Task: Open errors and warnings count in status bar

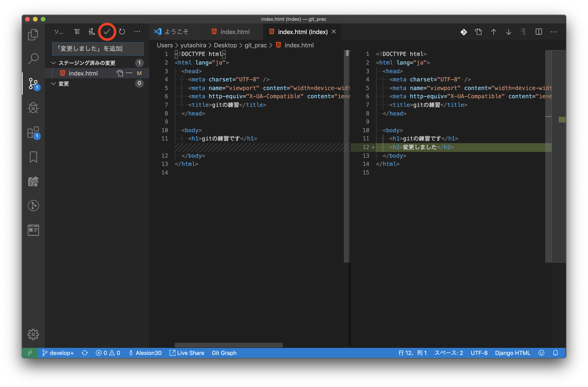Action: tap(108, 353)
